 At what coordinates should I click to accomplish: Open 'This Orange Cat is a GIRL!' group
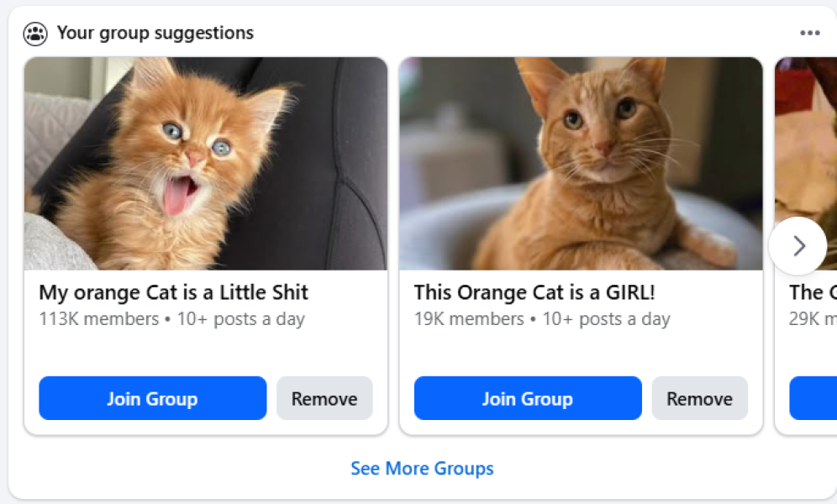click(534, 292)
